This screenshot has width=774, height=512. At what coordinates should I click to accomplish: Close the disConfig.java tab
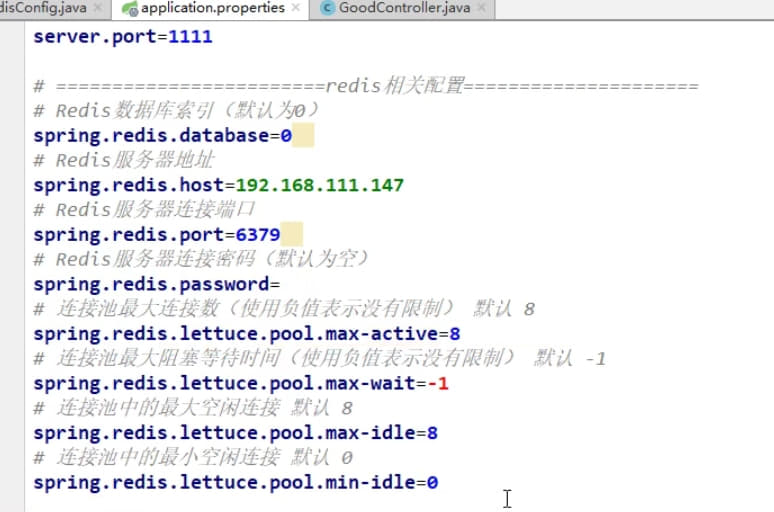pyautogui.click(x=98, y=8)
